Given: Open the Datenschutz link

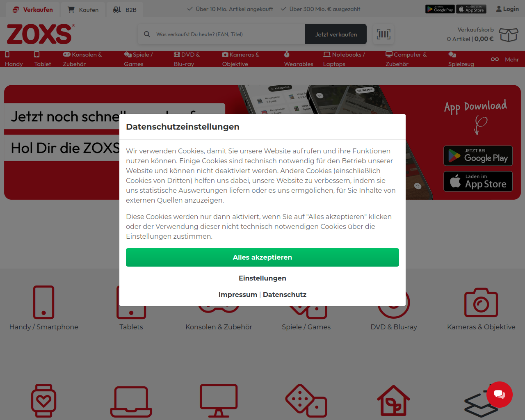Looking at the screenshot, I should click(x=285, y=294).
